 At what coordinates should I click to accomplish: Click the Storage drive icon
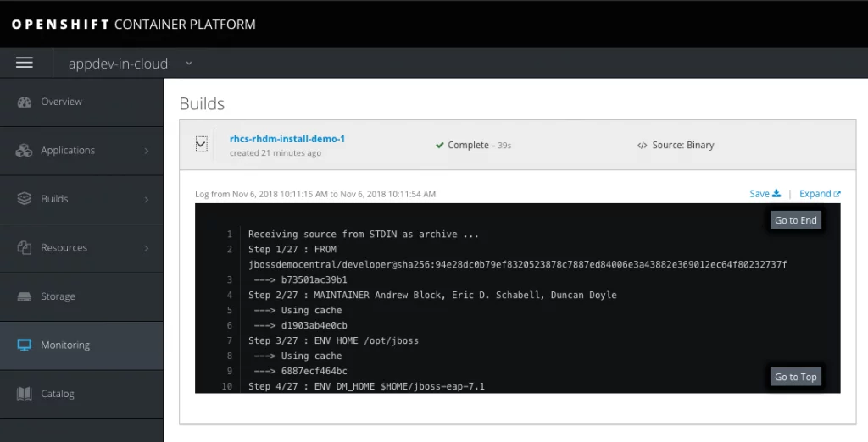tap(25, 296)
